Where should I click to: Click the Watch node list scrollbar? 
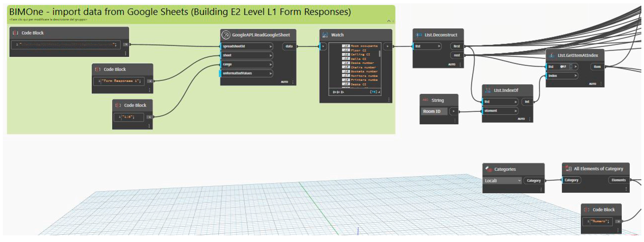pos(380,54)
